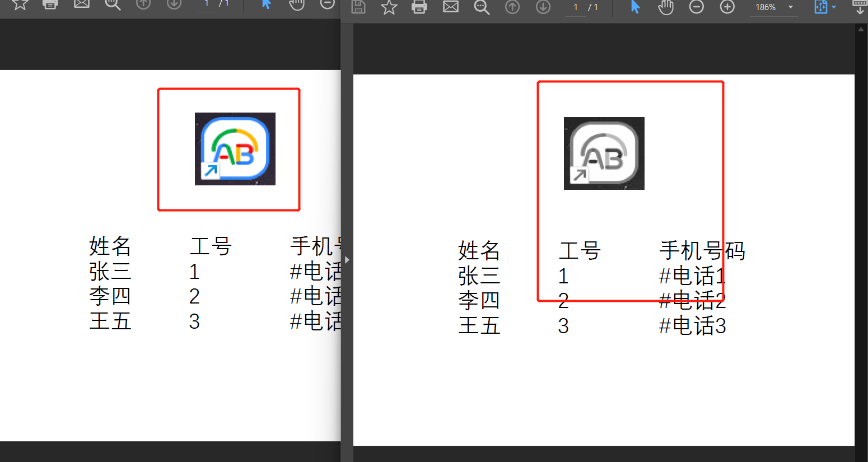Open the search magnifier tool
868x462 pixels.
pyautogui.click(x=482, y=7)
